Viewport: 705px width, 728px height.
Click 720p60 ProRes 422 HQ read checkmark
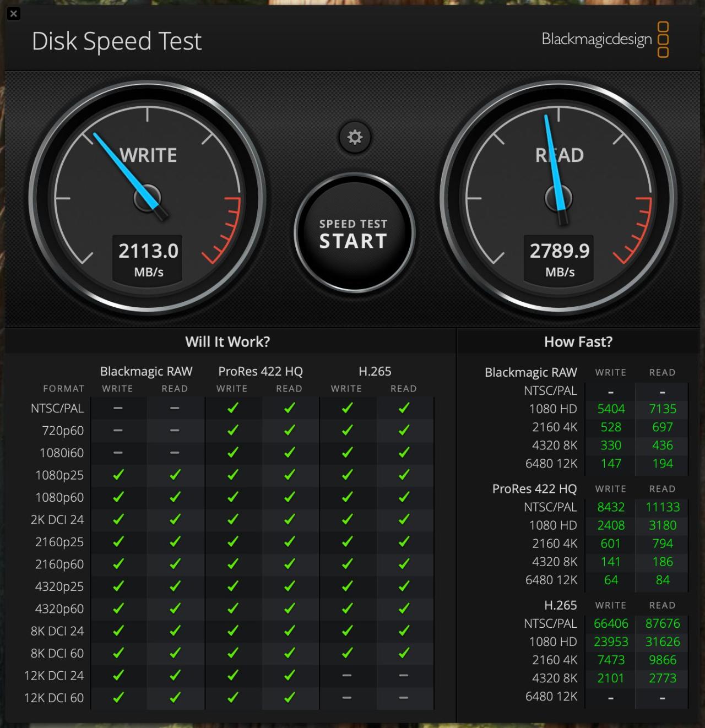click(290, 430)
